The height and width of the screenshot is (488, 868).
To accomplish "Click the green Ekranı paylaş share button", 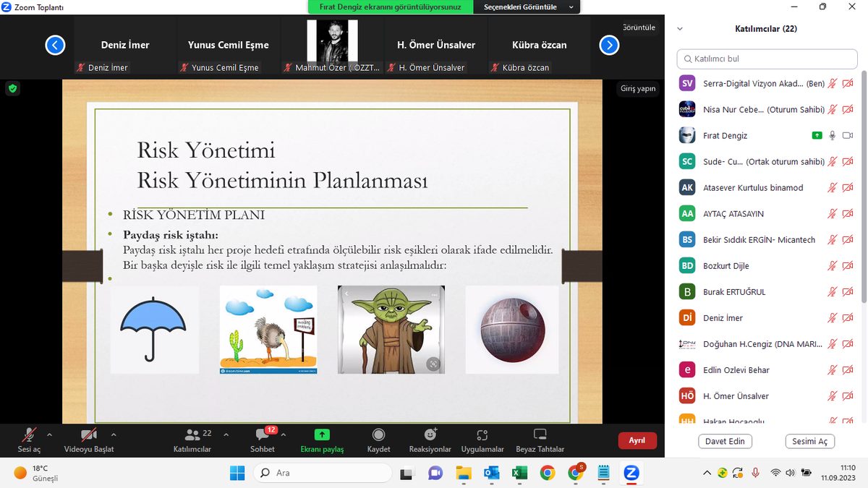I will click(x=322, y=440).
